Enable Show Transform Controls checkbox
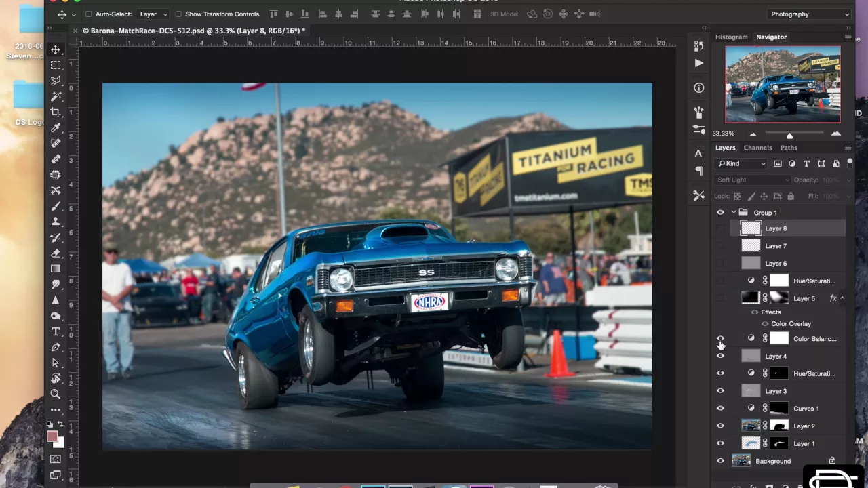 pyautogui.click(x=178, y=14)
